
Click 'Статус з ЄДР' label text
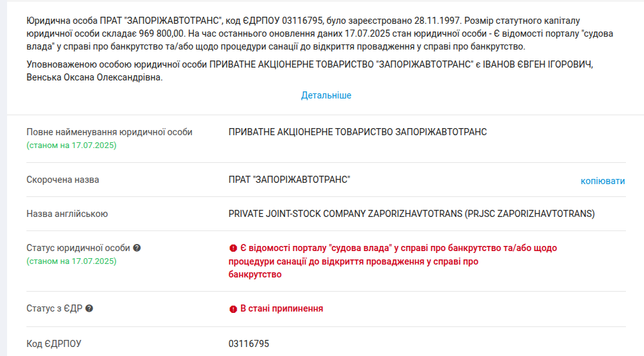coord(54,308)
